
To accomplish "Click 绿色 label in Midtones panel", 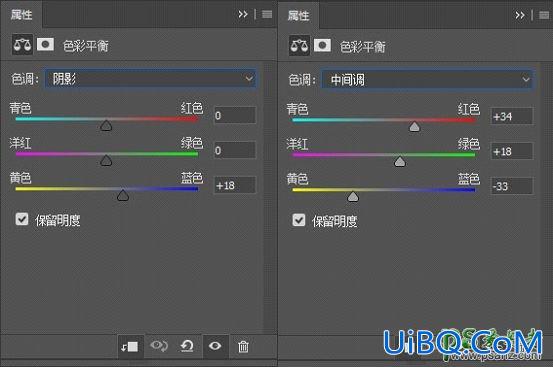I will (x=469, y=144).
